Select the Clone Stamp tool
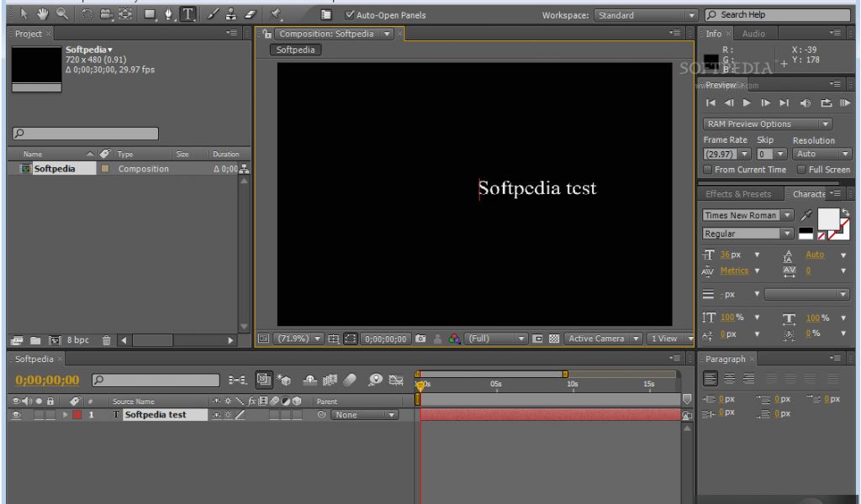 (x=231, y=14)
